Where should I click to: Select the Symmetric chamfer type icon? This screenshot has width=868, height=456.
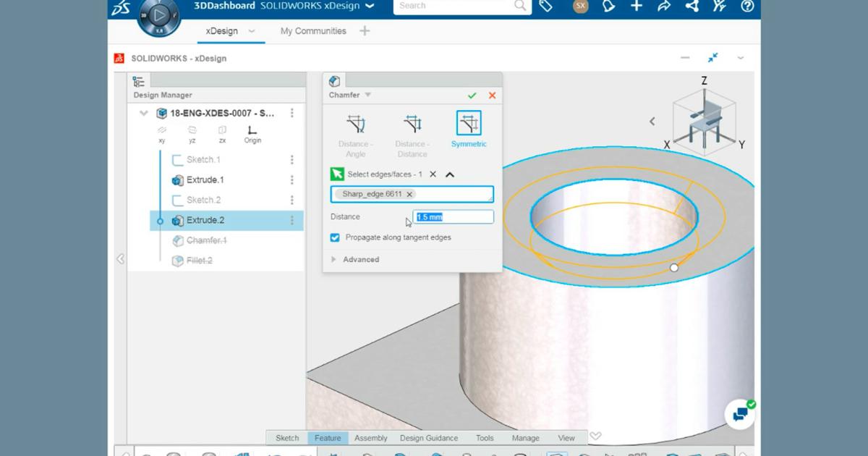pyautogui.click(x=469, y=123)
